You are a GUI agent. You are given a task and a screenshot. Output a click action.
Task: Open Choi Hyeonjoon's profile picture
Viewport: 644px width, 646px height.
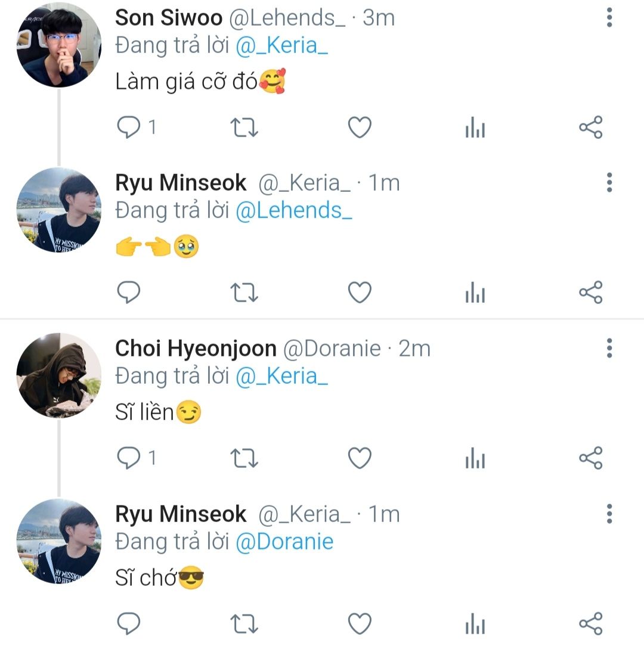pos(58,375)
